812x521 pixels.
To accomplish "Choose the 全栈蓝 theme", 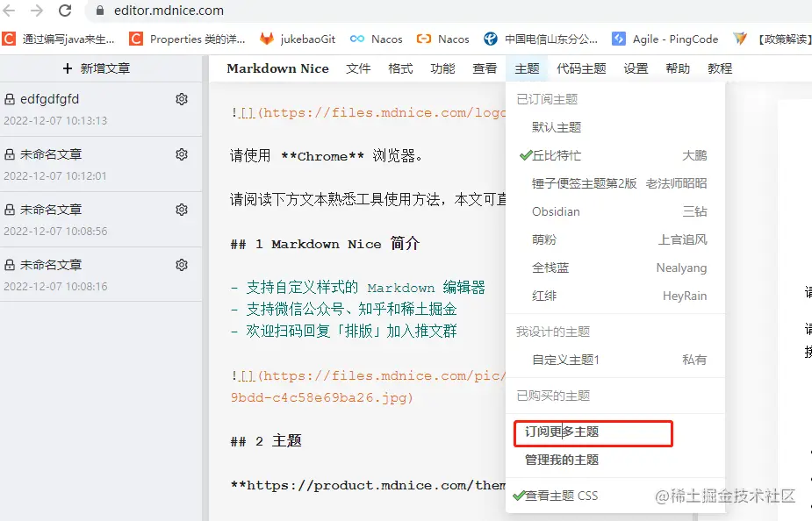I will (615, 268).
